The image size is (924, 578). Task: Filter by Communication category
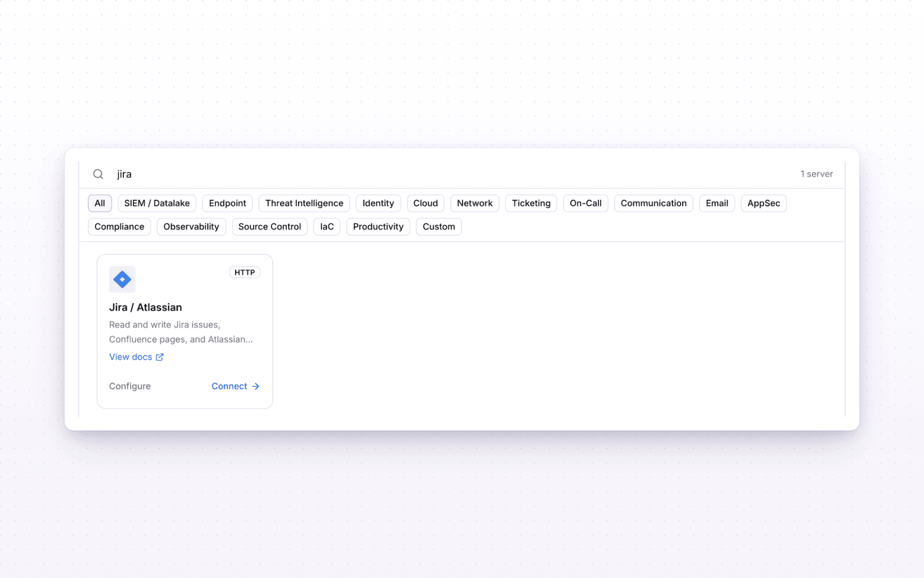click(653, 203)
